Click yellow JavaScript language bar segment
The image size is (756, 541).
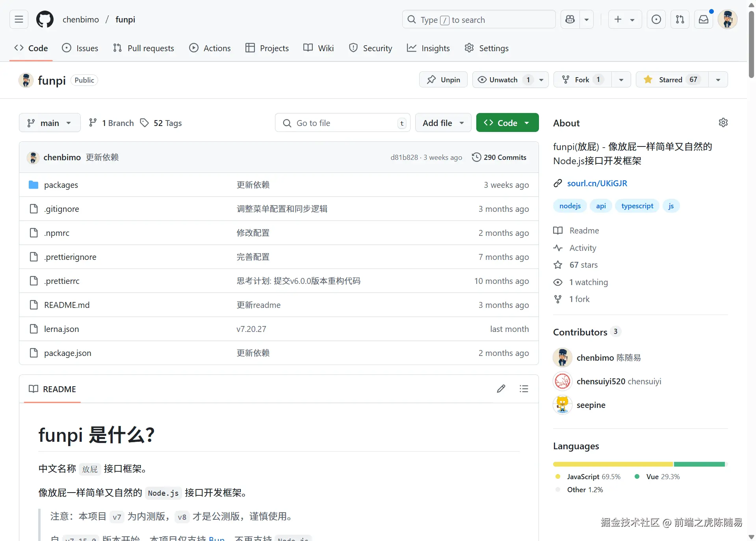[613, 464]
